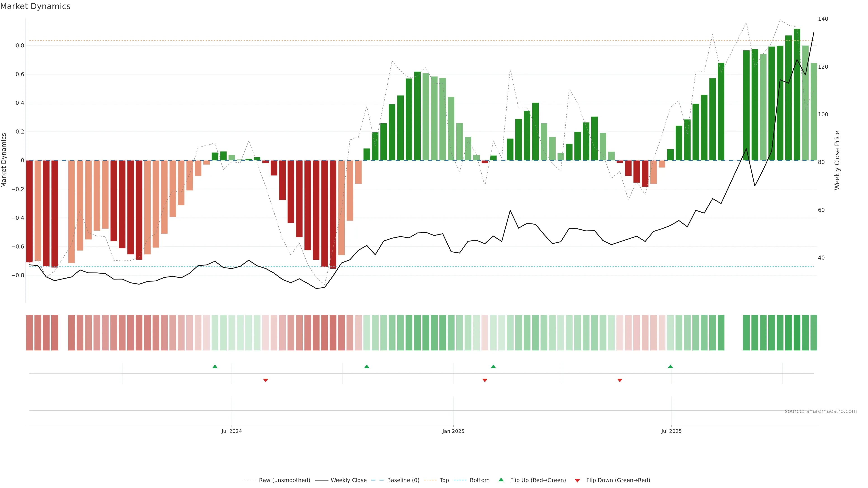The image size is (868, 488).
Task: Click the green flip-up marker after Jan 2025
Action: pos(493,366)
